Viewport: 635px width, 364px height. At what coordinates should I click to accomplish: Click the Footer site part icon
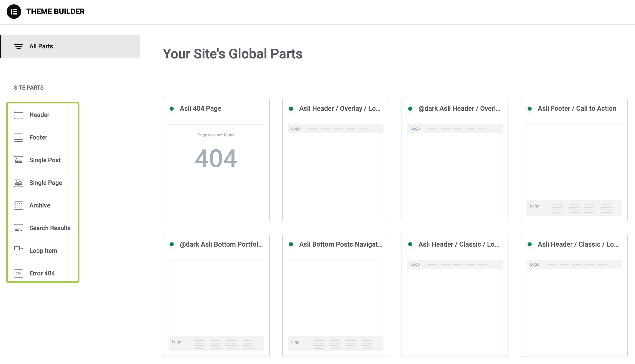coord(18,137)
